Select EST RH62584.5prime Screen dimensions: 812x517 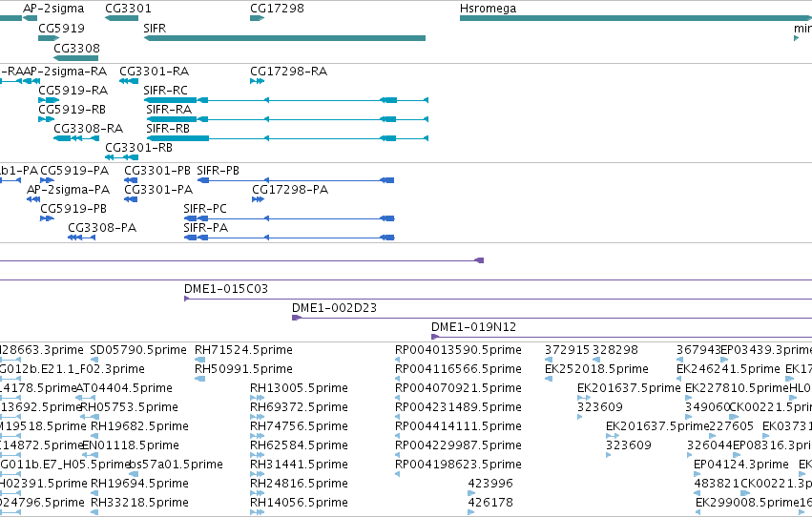(299, 446)
